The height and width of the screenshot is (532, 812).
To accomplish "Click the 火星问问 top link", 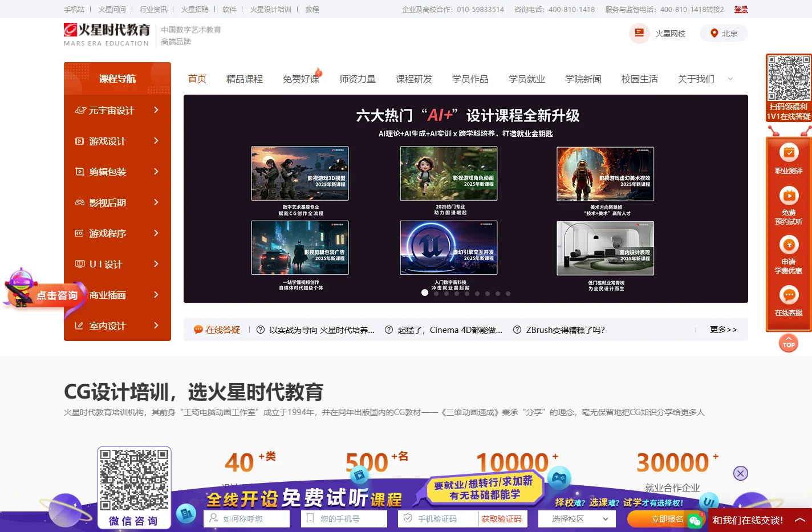I will 112,9.
